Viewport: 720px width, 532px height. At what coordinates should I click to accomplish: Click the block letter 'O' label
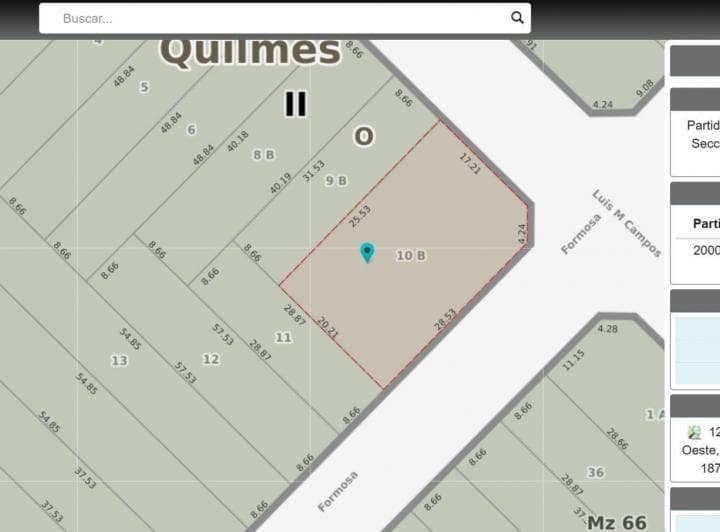[364, 136]
